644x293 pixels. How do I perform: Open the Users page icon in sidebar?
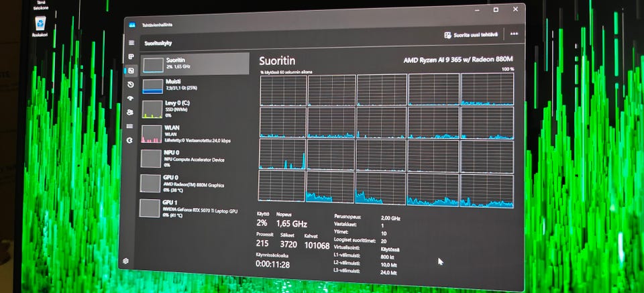point(131,113)
